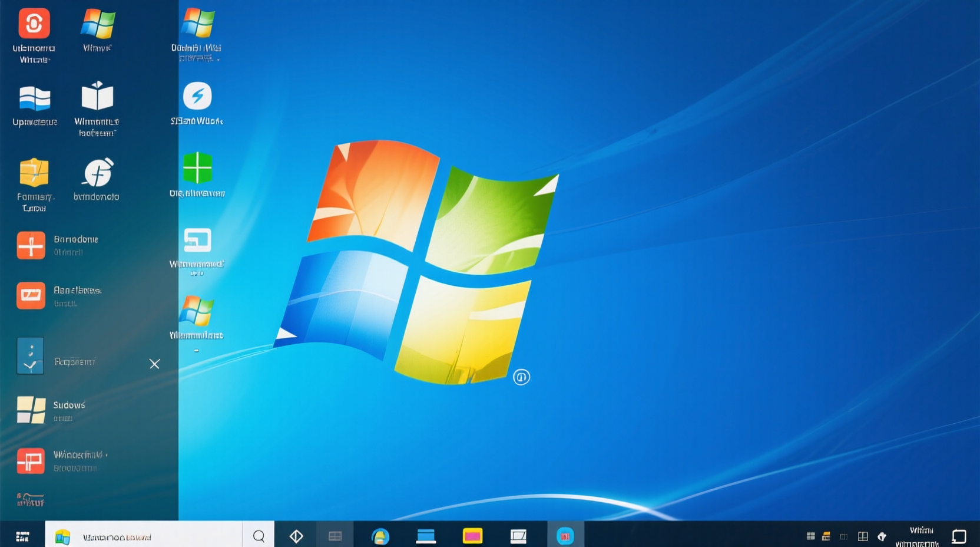Open the blue checklist icon entry
The width and height of the screenshot is (980, 547).
click(30, 356)
